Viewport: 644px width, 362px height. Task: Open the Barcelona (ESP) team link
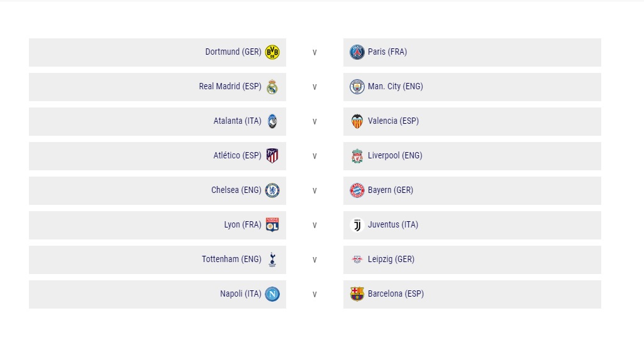click(x=396, y=294)
